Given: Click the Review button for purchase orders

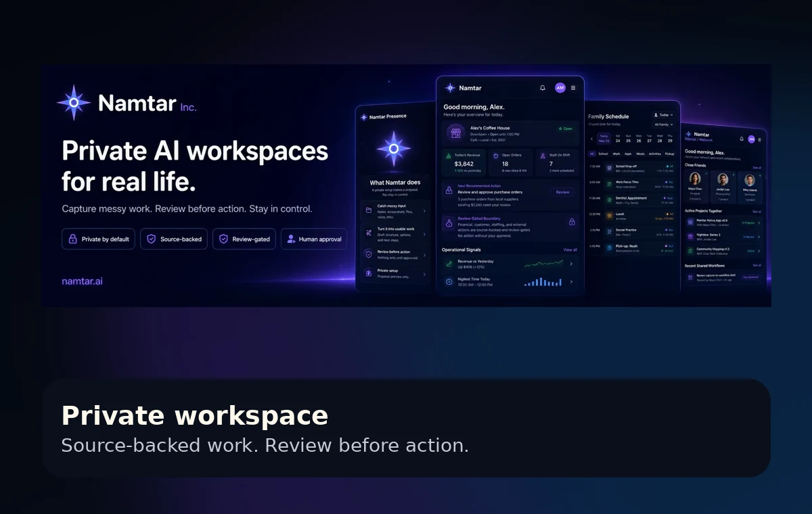Looking at the screenshot, I should tap(562, 192).
